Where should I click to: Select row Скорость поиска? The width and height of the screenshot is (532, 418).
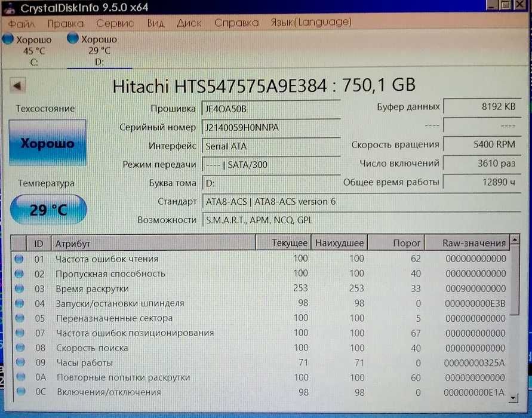click(260, 348)
